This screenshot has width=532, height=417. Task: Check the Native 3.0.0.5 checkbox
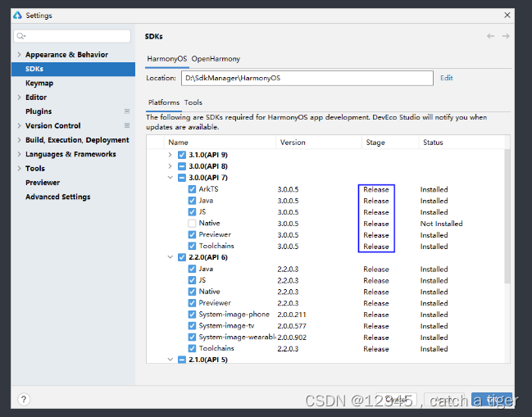tap(192, 223)
